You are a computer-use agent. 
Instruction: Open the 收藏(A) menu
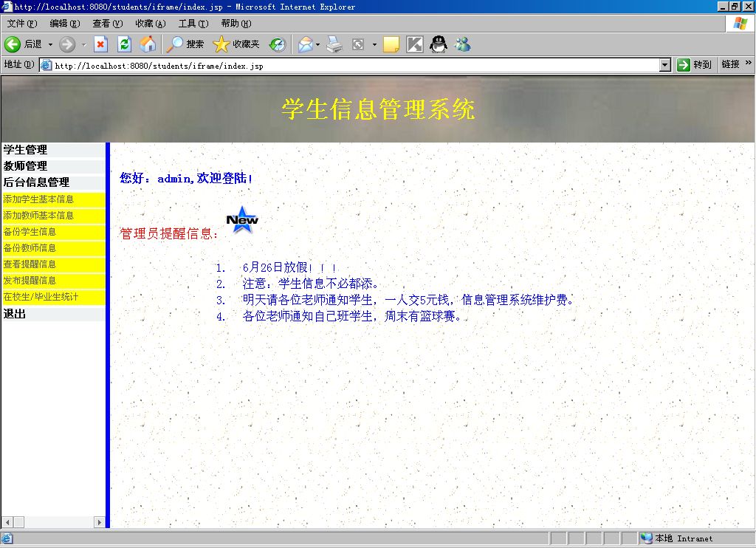click(151, 23)
